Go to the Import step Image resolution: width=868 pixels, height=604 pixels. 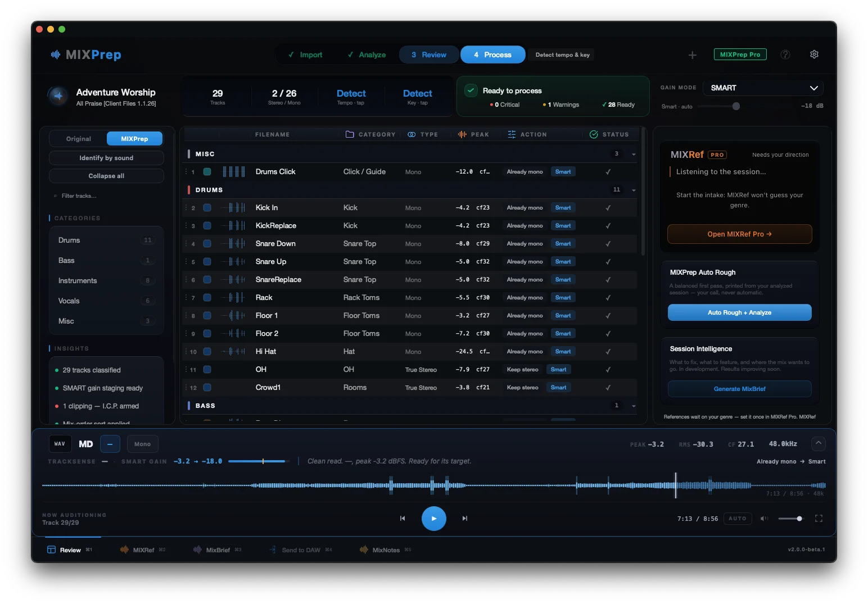coord(305,55)
